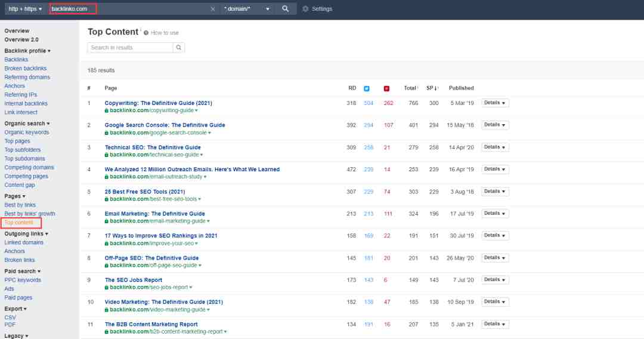This screenshot has height=339, width=644.
Task: Collapse the Organic search sidebar section
Action: [x=27, y=124]
